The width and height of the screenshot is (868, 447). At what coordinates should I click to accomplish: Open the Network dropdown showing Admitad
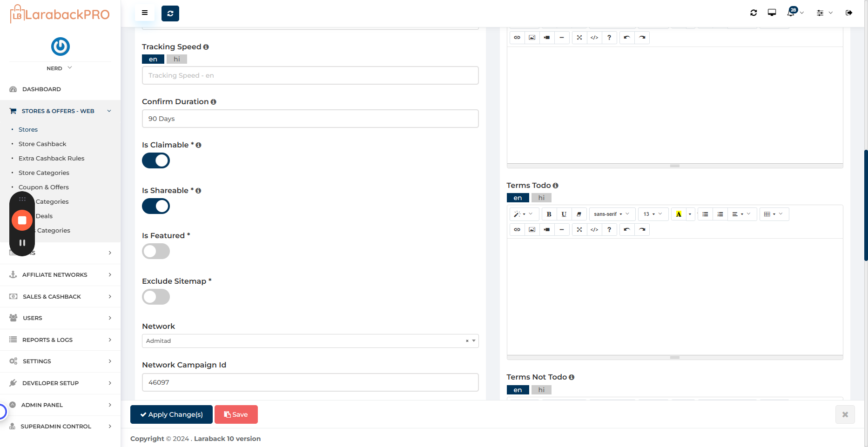coord(310,341)
